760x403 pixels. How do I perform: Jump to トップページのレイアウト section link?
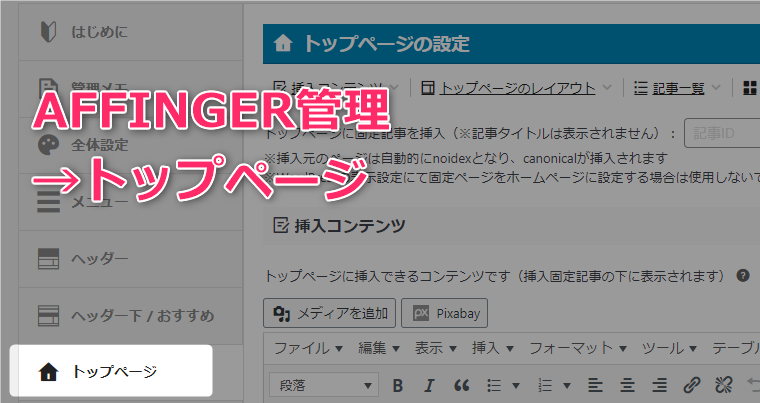518,88
